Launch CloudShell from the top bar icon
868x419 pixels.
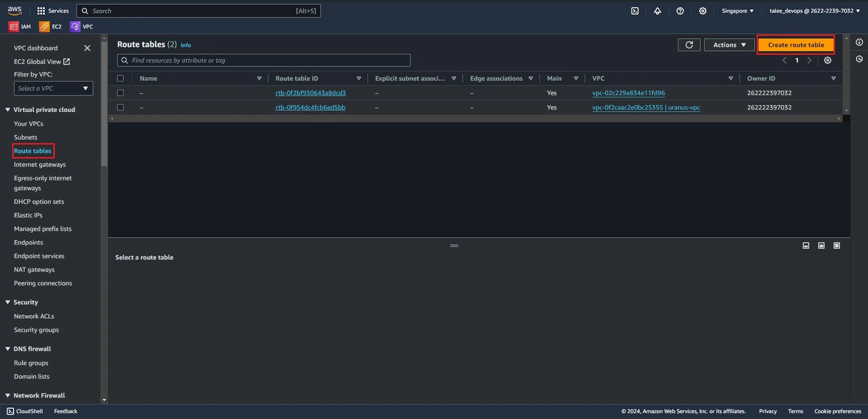635,11
